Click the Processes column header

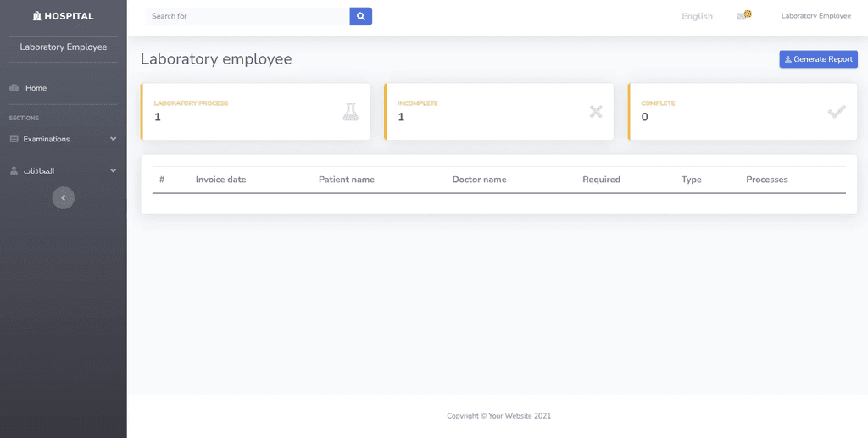[x=766, y=180]
